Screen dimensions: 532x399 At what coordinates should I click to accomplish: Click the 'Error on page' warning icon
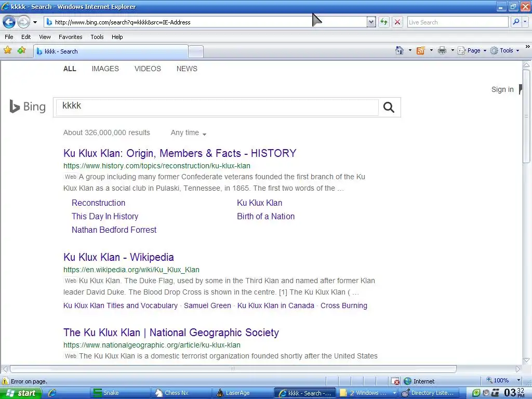5,381
